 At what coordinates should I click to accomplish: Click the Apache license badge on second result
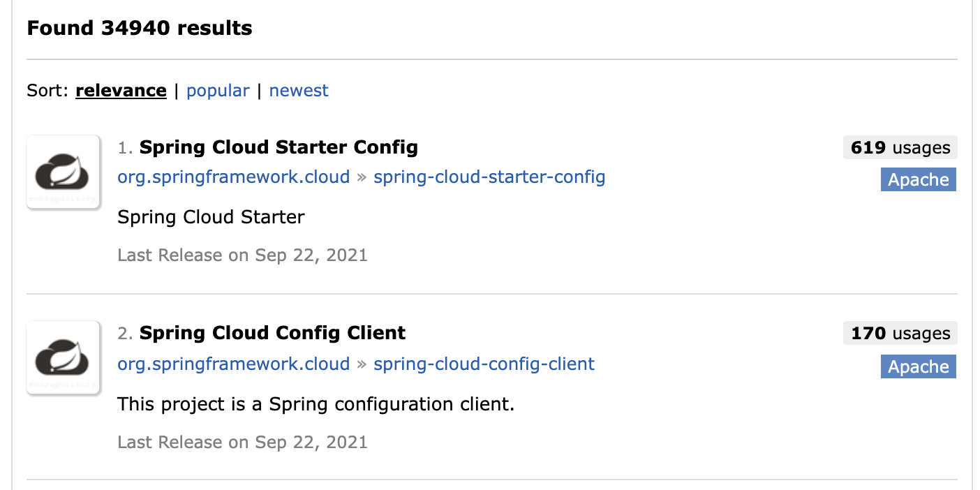pyautogui.click(x=918, y=366)
